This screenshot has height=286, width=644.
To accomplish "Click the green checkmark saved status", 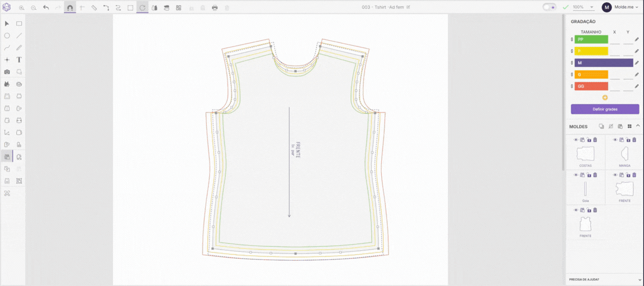I will 565,7.
